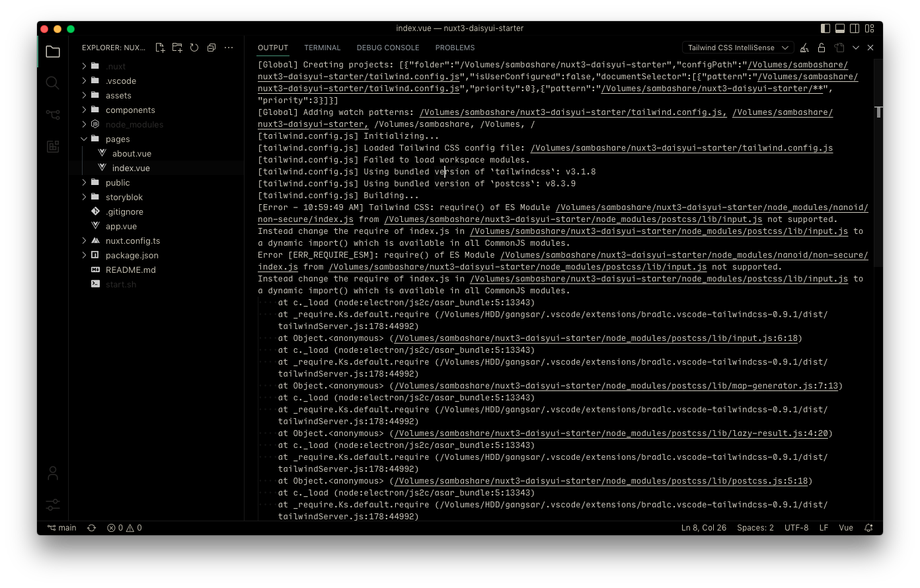Click New Folder icon in Explorer header
Screen dimensions: 920x588
tap(177, 48)
